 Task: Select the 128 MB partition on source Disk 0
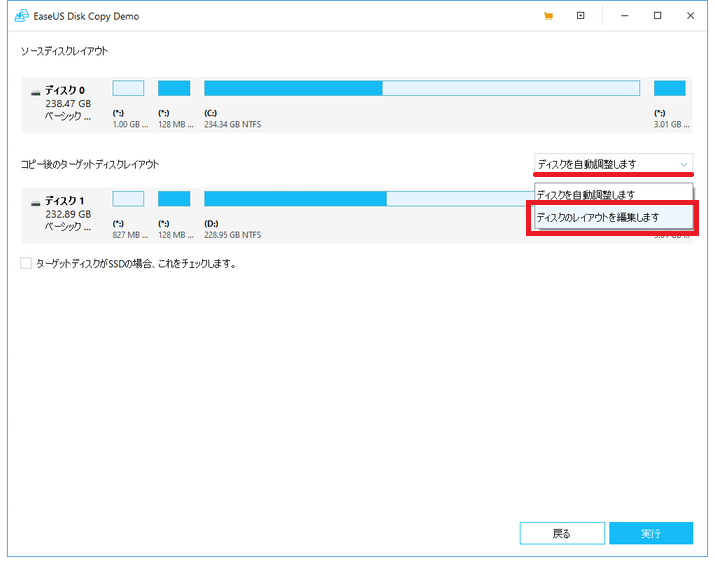coord(174,88)
